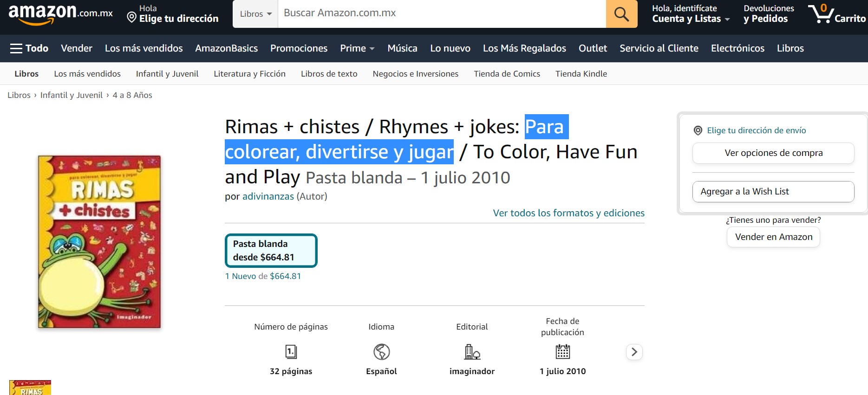The width and height of the screenshot is (868, 395).
Task: Click the highlighted Para colorear, divertirse y jugar title text
Action: click(x=339, y=152)
